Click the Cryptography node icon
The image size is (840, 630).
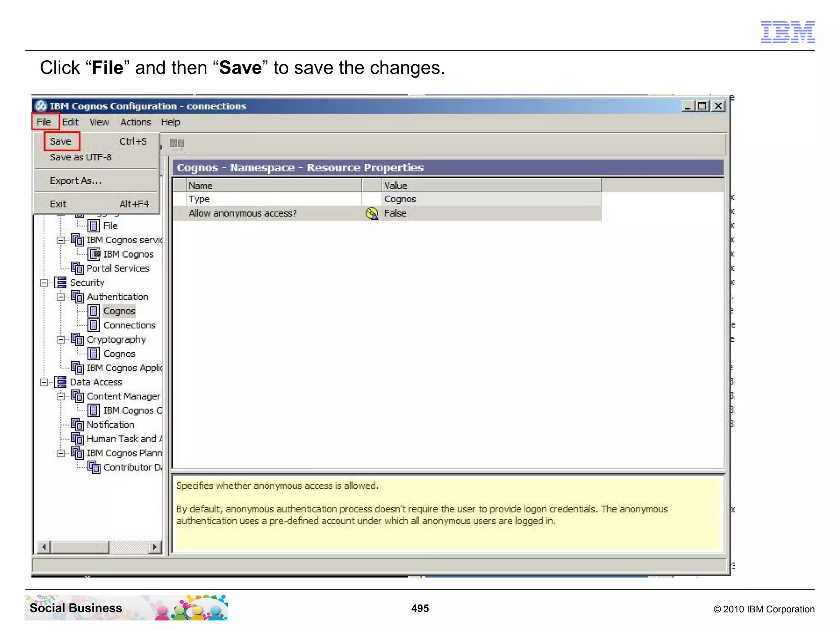tap(77, 339)
